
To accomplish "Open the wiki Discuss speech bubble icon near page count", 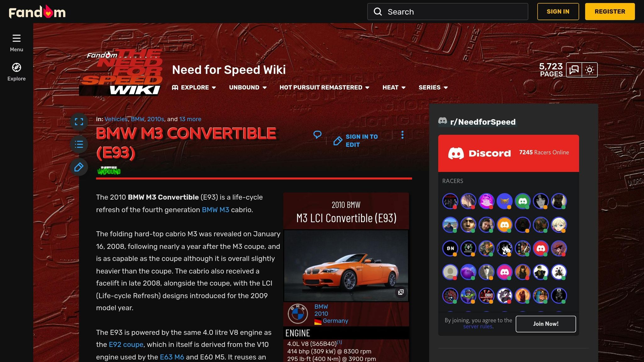I will 574,70.
